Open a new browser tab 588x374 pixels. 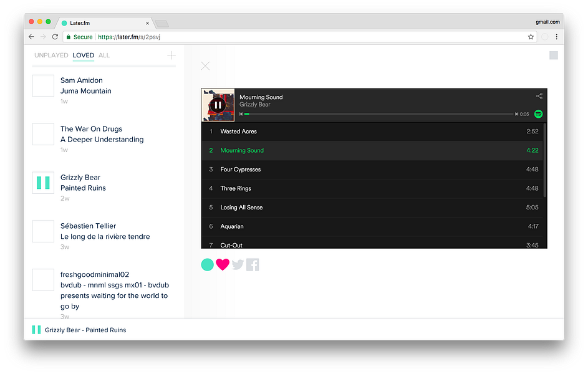[x=161, y=24]
